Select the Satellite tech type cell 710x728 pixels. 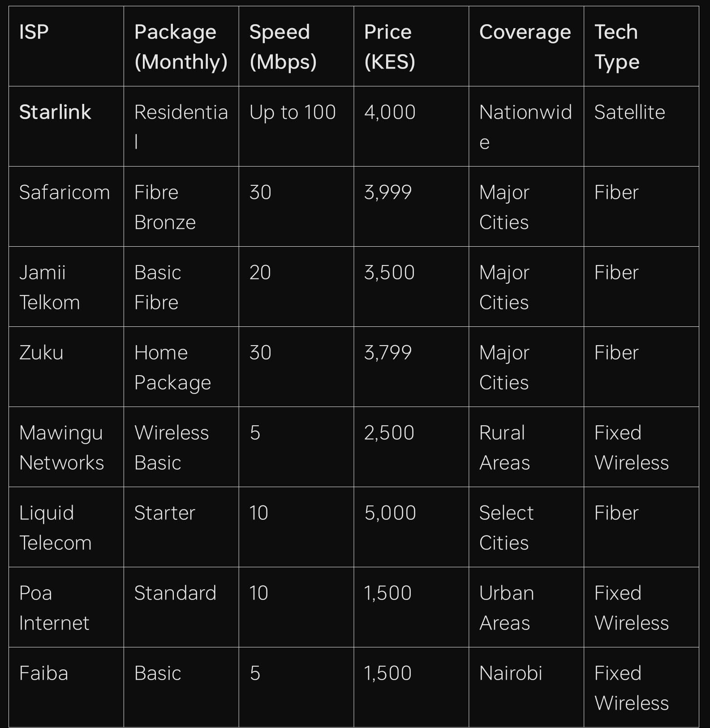coord(629,112)
